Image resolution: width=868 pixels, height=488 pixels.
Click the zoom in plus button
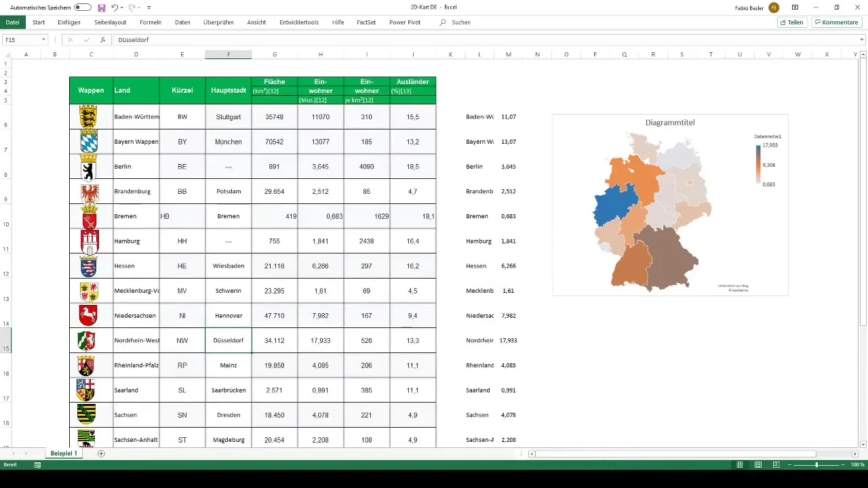click(844, 465)
